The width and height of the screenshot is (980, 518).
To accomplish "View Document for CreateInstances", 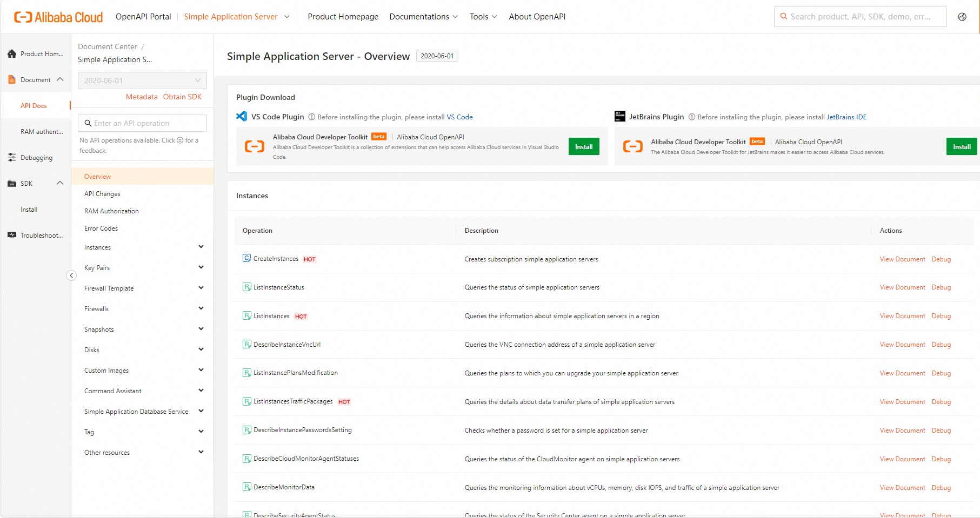I will (902, 259).
